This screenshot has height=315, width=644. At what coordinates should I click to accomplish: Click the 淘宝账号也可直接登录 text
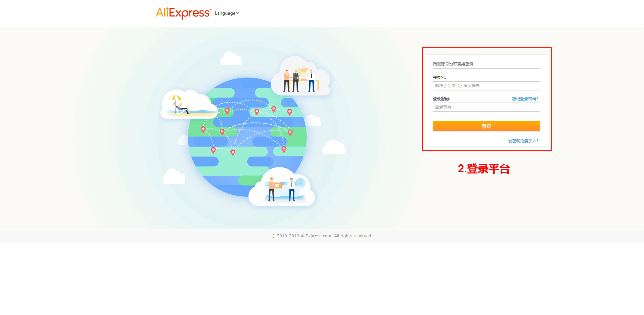point(453,64)
